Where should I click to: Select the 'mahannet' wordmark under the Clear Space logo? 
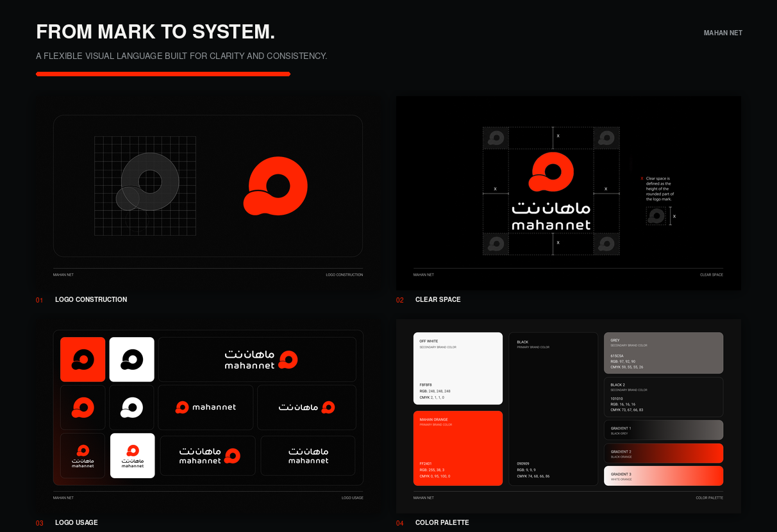[551, 225]
